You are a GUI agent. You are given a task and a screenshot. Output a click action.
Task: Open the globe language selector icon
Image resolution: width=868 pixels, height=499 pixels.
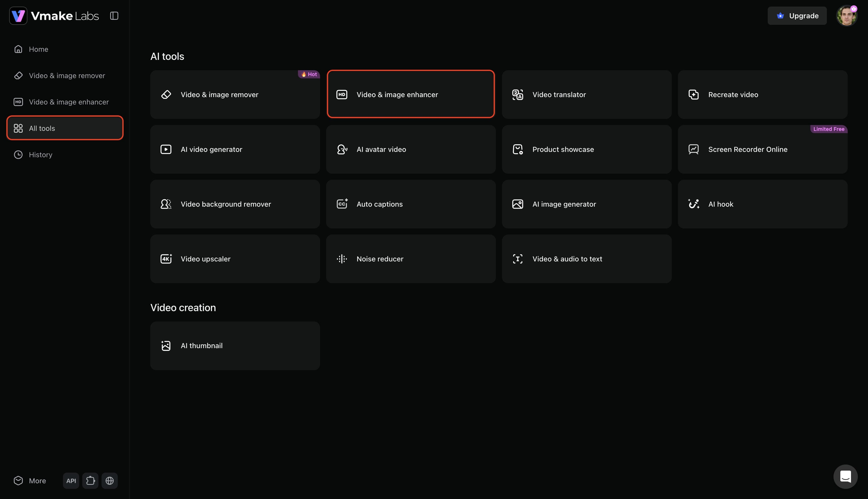click(109, 480)
